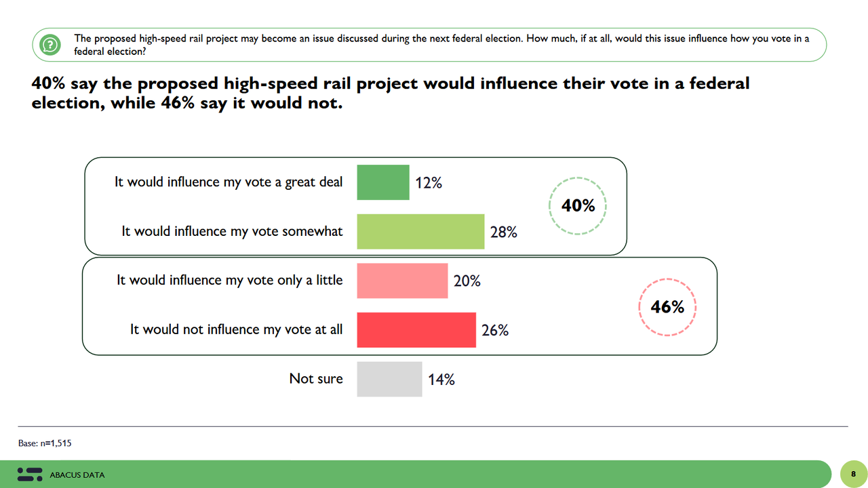The image size is (868, 488).
Task: Click the Base n=1,515 footnote
Action: coord(45,443)
